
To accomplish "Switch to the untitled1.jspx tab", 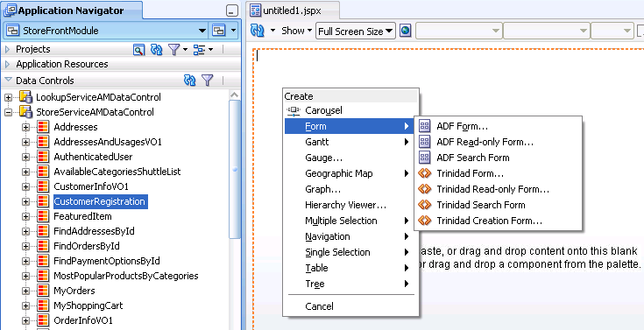I will [x=293, y=11].
